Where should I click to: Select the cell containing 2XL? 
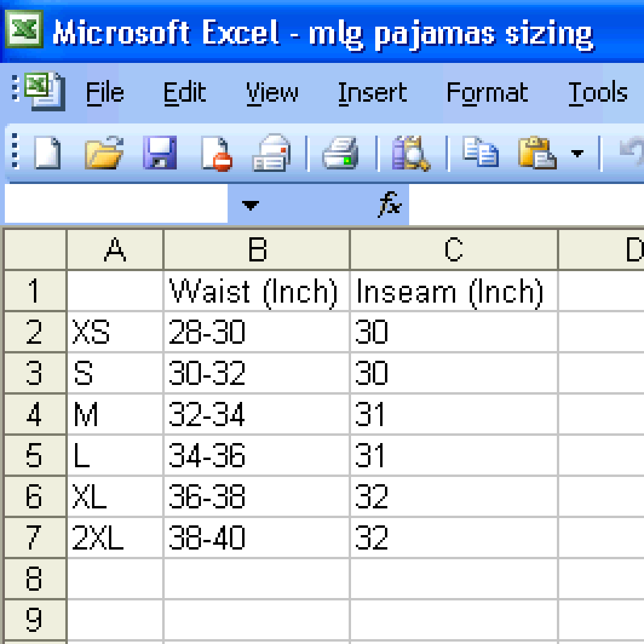click(114, 537)
